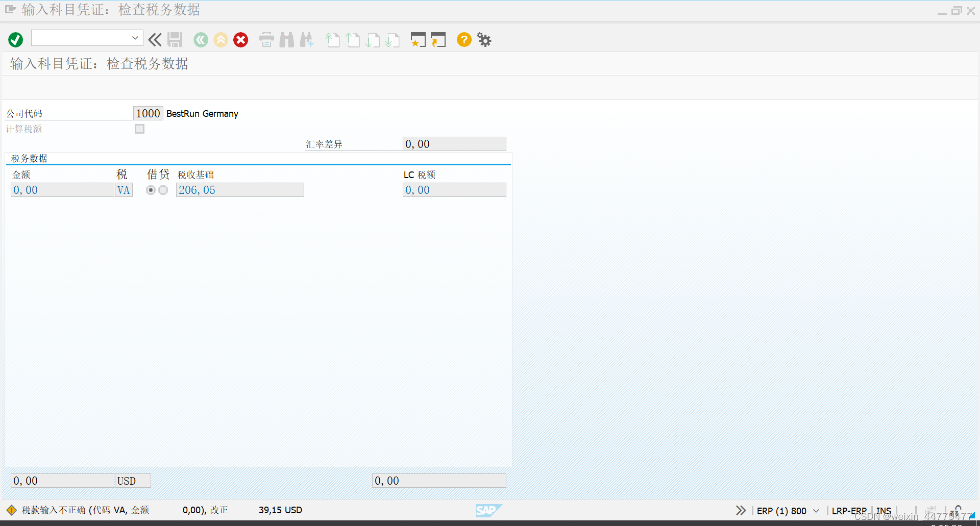Click the USD currency field

point(133,481)
